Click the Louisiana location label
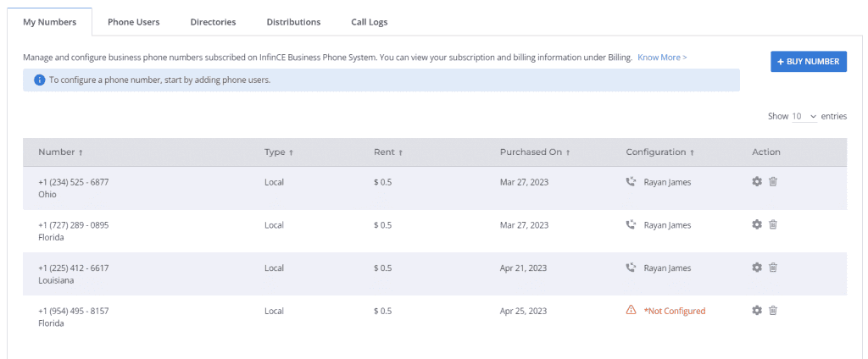 tap(56, 280)
